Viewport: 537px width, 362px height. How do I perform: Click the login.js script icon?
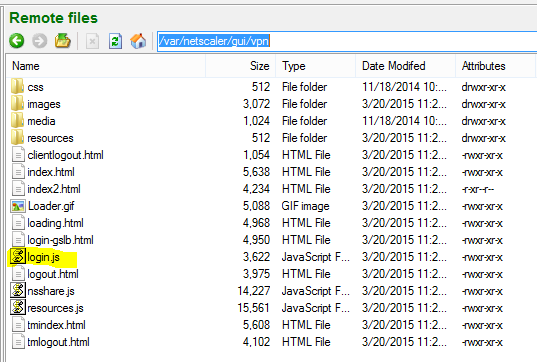tap(18, 257)
